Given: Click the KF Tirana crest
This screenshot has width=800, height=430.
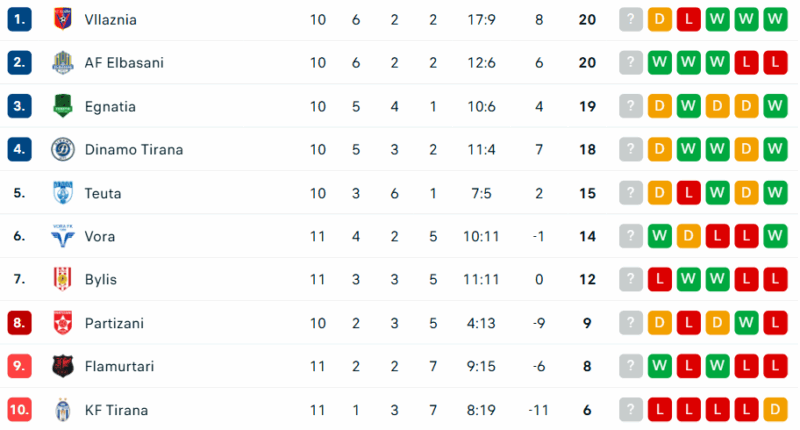Looking at the screenshot, I should click(63, 410).
